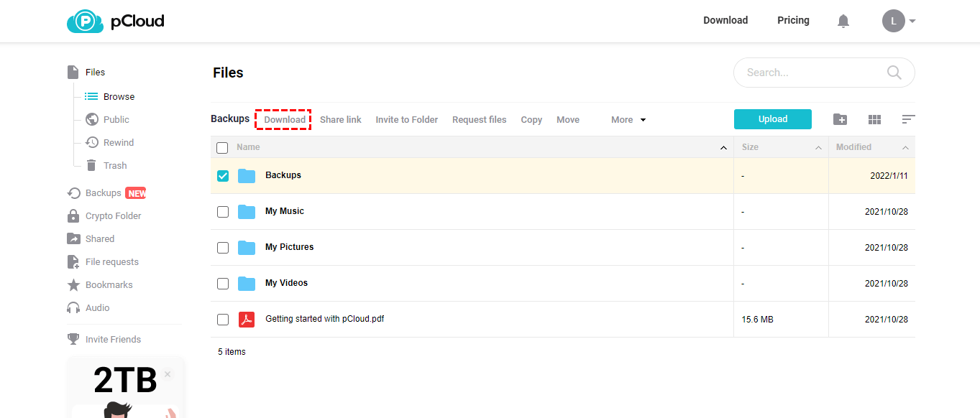Switch to grid view icon
This screenshot has width=980, height=418.
coord(874,119)
